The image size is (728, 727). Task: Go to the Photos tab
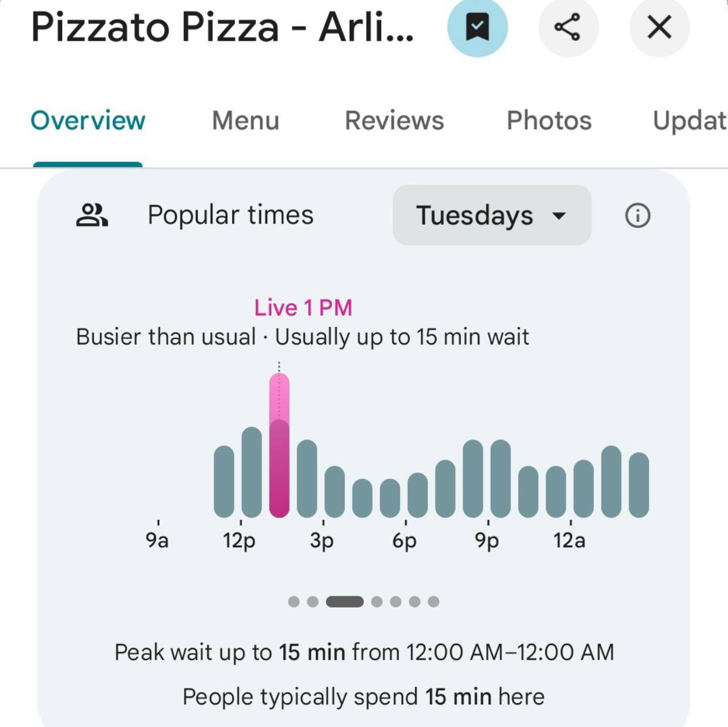pos(549,121)
